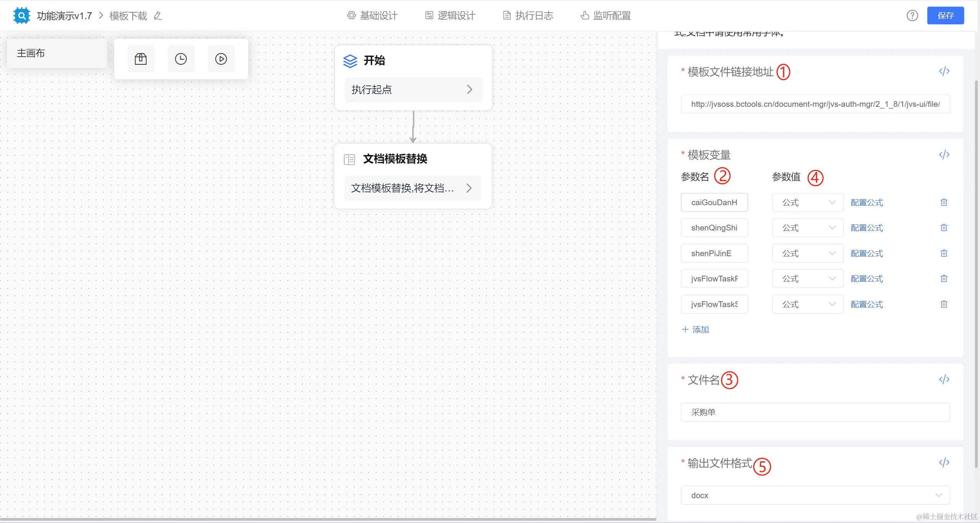980x523 pixels.
Task: Click the 保存 button
Action: pos(945,16)
